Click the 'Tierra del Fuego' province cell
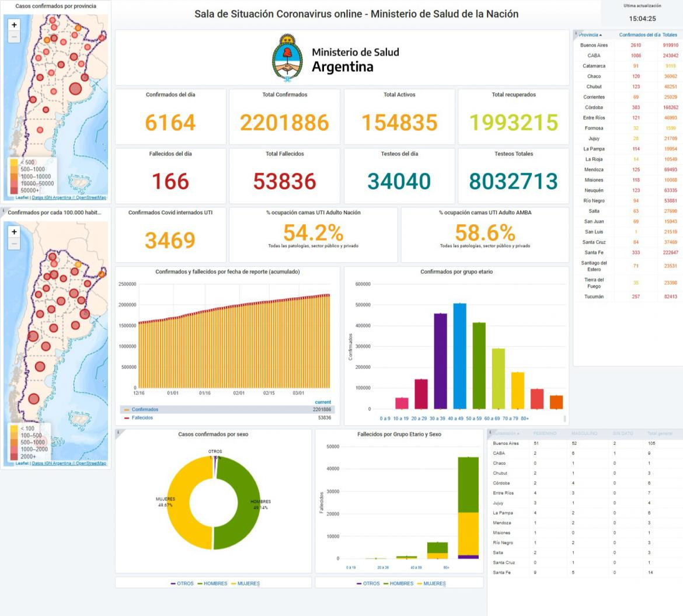The width and height of the screenshot is (683, 616). pyautogui.click(x=594, y=283)
